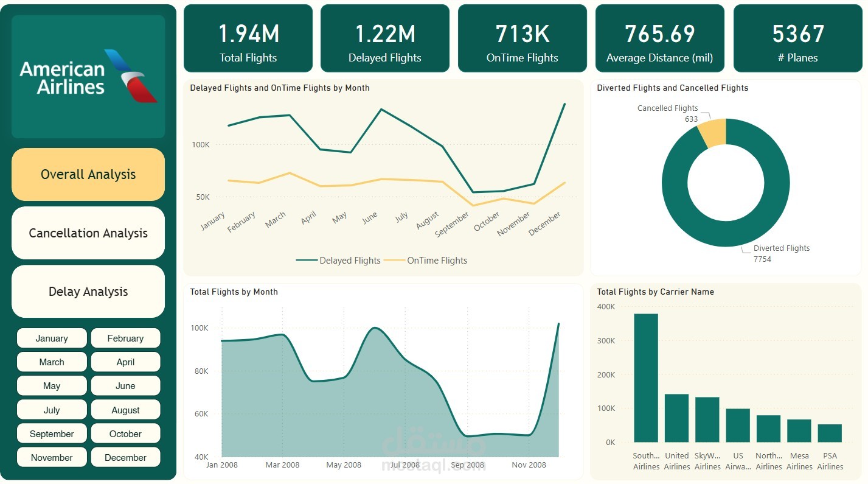Pick December in month slicer
The width and height of the screenshot is (868, 484).
click(125, 457)
